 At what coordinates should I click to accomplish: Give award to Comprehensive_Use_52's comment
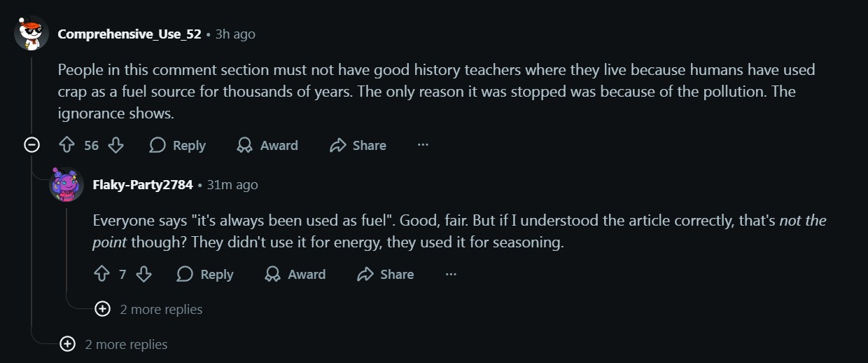click(x=267, y=145)
